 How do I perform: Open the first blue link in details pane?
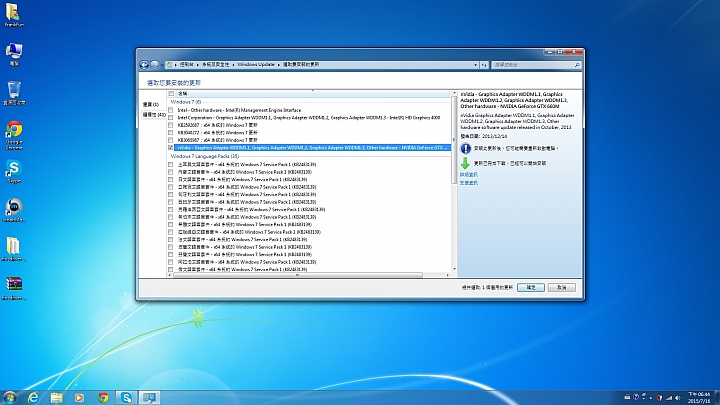click(x=469, y=175)
